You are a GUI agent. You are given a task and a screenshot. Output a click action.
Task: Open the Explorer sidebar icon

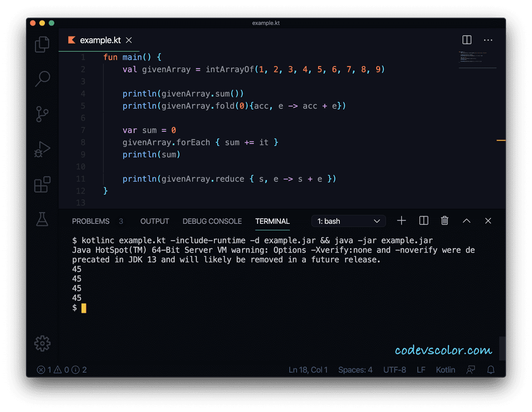[42, 44]
